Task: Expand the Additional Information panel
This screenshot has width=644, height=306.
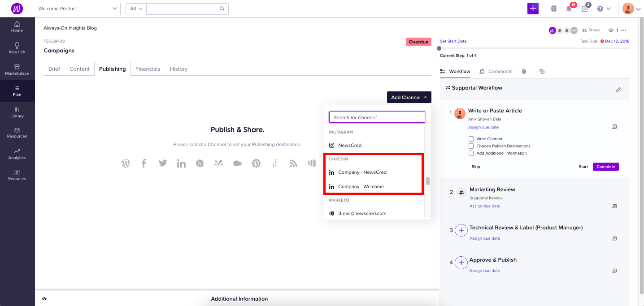Action: tap(44, 299)
